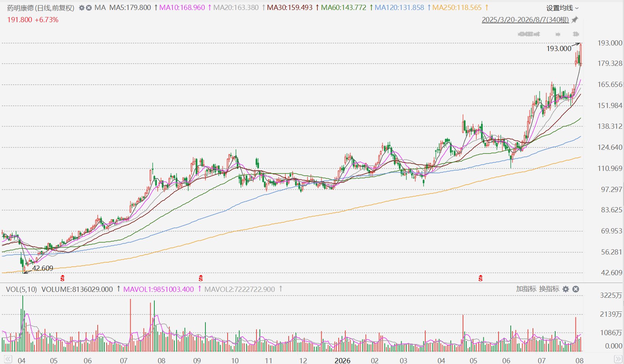This screenshot has width=624, height=364.
Task: Click the 124.640 price axis label
Action: [610, 147]
